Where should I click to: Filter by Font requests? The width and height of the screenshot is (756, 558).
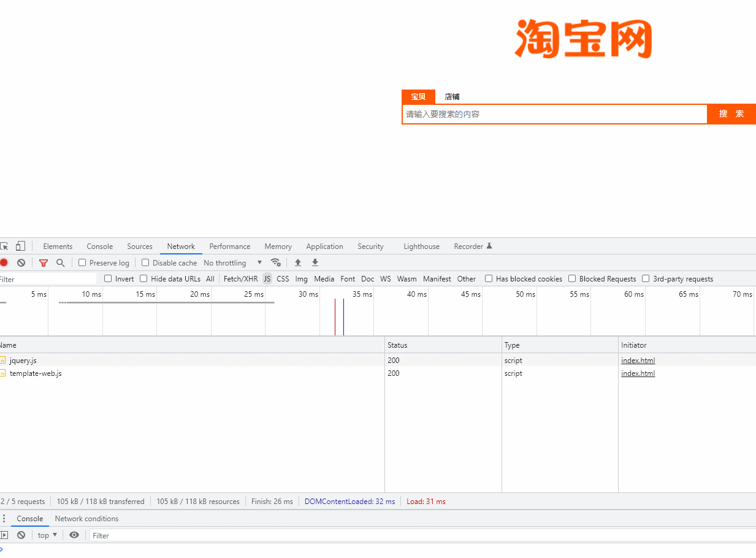click(x=348, y=279)
